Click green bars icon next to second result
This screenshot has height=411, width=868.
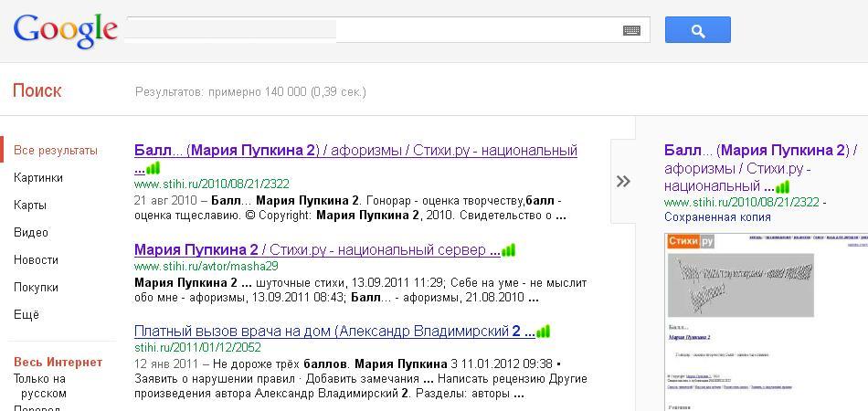509,250
